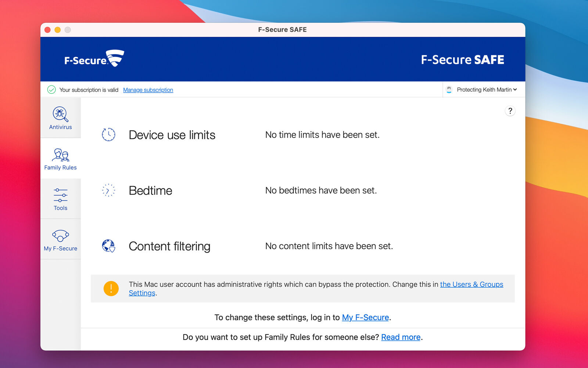Click the Content filtering globe icon
The image size is (588, 368).
108,246
